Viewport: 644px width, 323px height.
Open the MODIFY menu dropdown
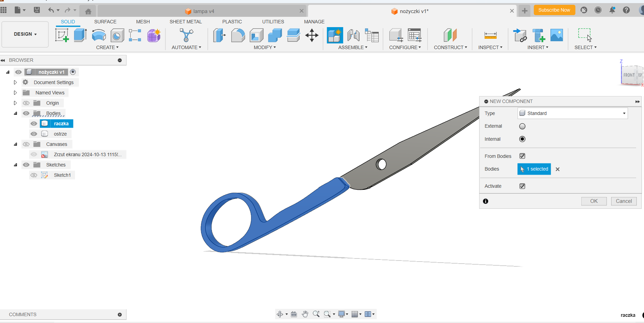[265, 47]
